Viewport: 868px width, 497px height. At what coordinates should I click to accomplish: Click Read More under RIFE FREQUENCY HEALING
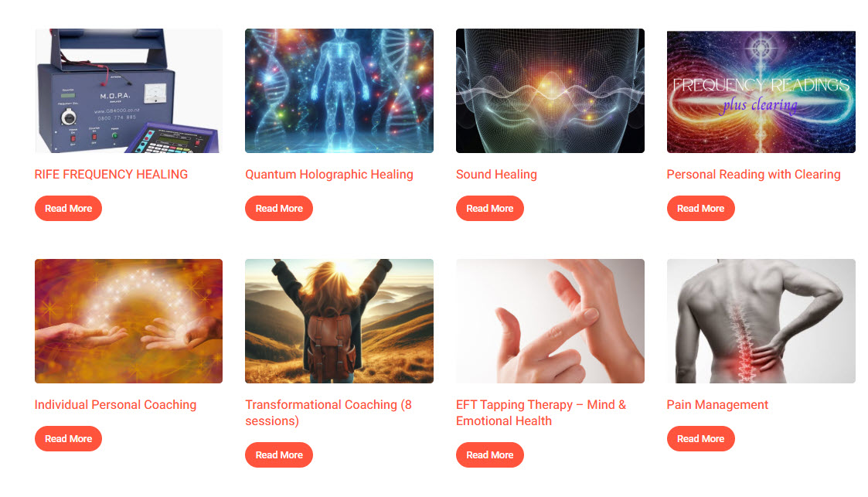point(68,208)
